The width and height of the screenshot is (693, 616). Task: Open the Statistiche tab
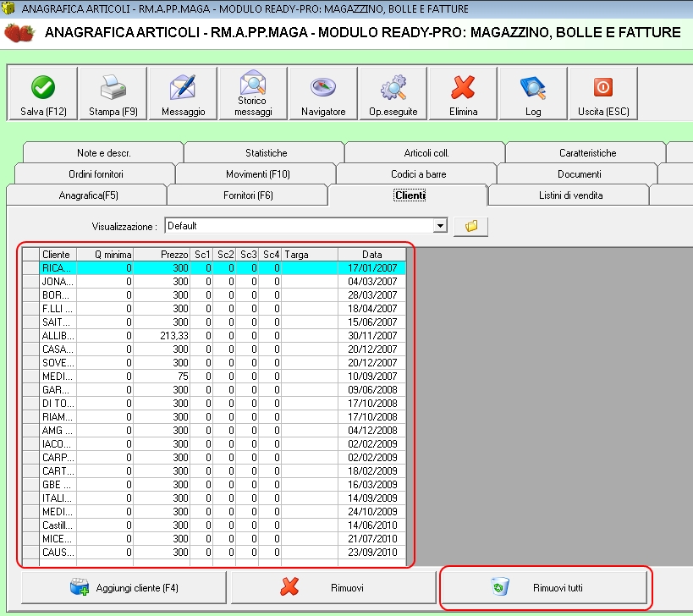[266, 153]
